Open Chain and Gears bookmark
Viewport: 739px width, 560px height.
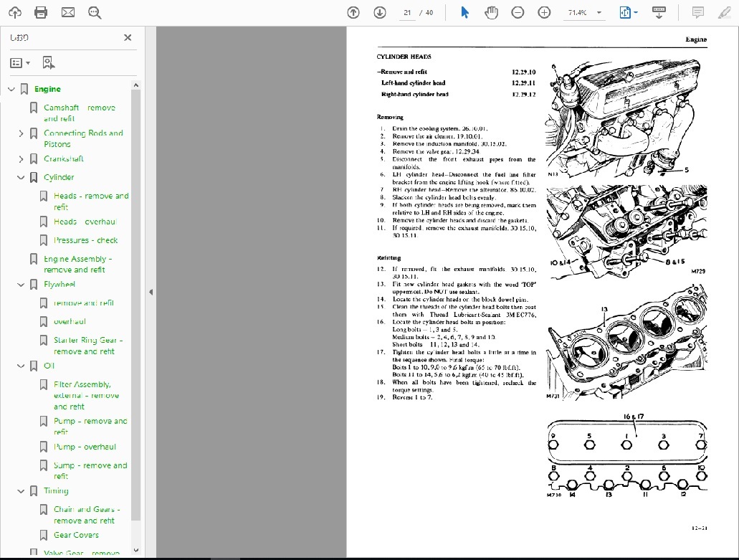coord(87,515)
